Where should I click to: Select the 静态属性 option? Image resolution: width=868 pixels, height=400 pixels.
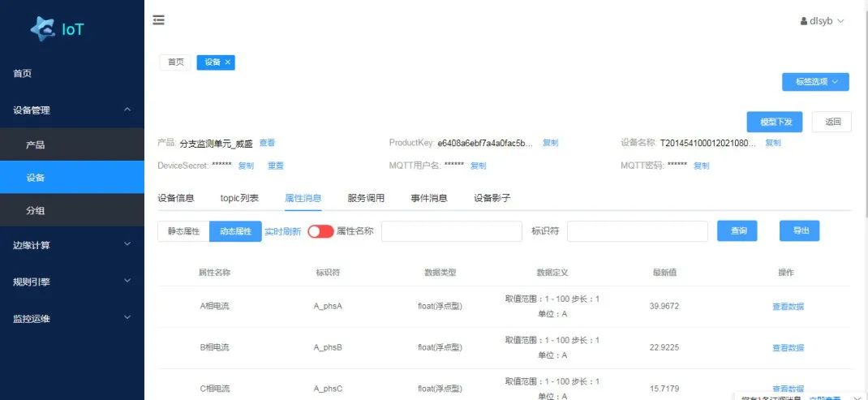click(x=183, y=231)
